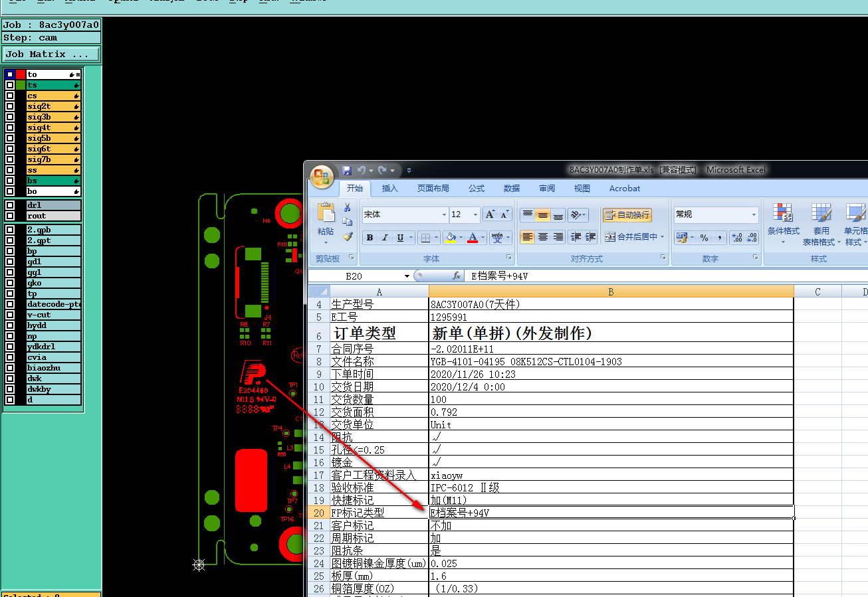The height and width of the screenshot is (597, 868).
Task: Toggle underline formatting
Action: (400, 238)
